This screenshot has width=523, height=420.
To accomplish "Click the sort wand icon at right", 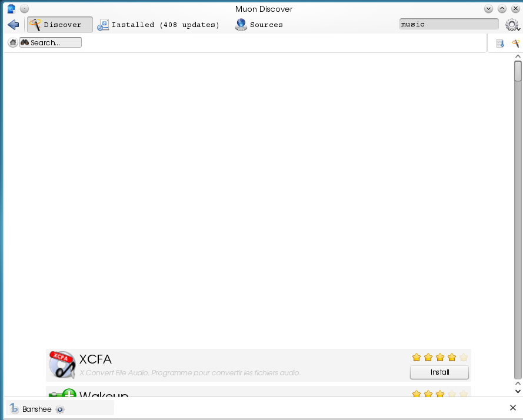I will (x=515, y=44).
